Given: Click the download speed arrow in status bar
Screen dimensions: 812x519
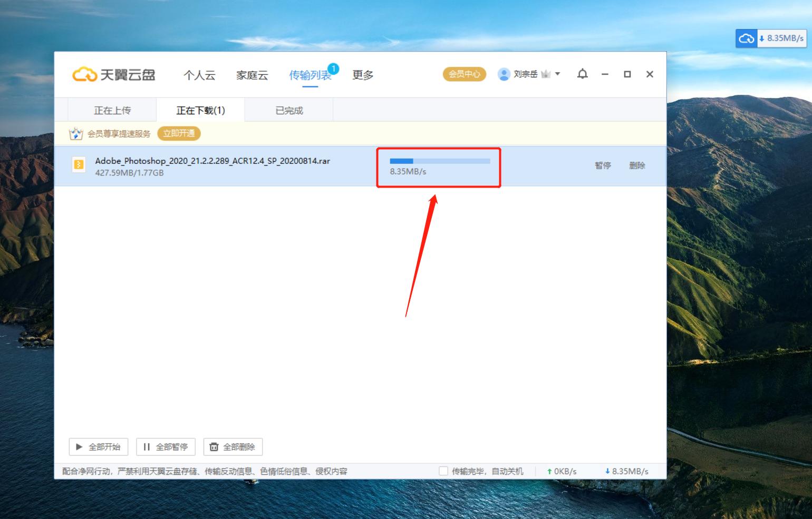Looking at the screenshot, I should click(x=608, y=471).
